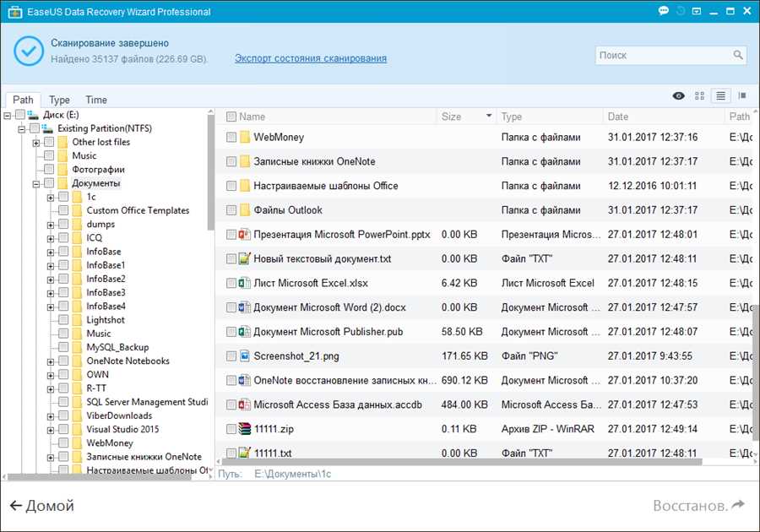This screenshot has height=532, width=760.
Task: Select the ViberDownloads folder in tree
Action: pos(119,415)
